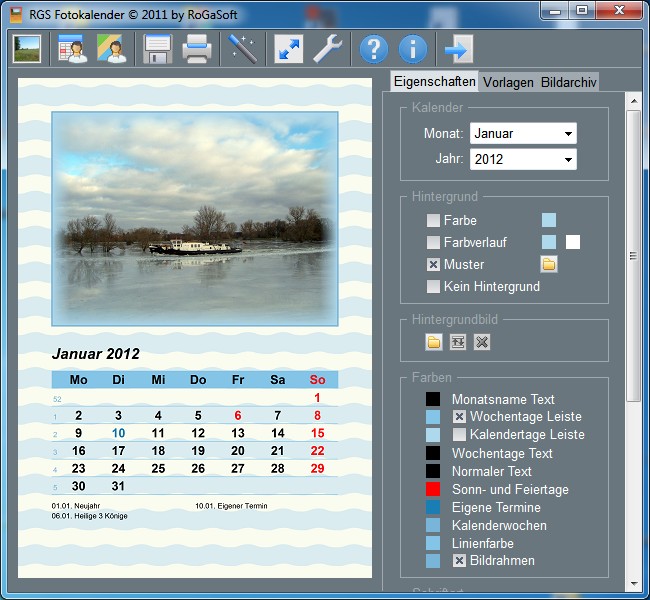This screenshot has height=600, width=650.
Task: Click the blue info icon
Action: pos(413,48)
